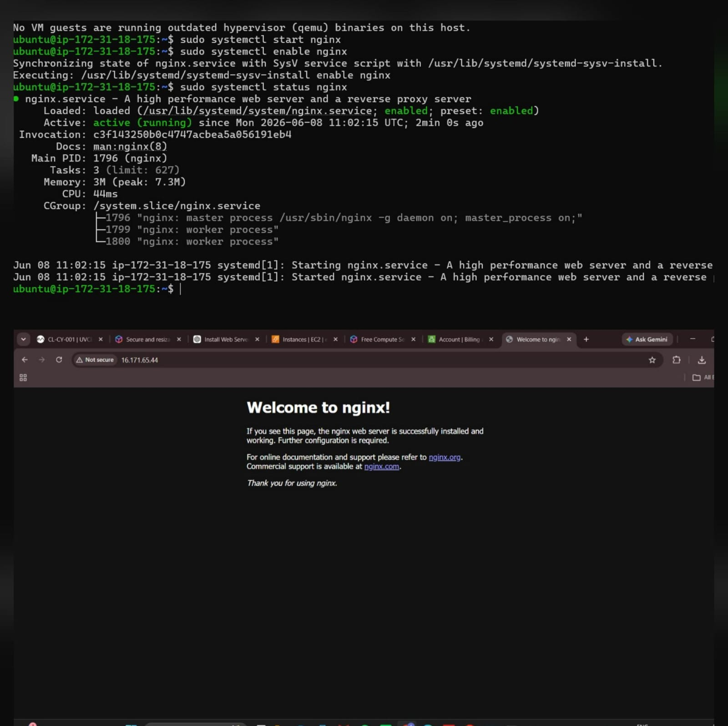The height and width of the screenshot is (726, 728).
Task: Click the man:nginx(8) docs reference
Action: tap(130, 146)
